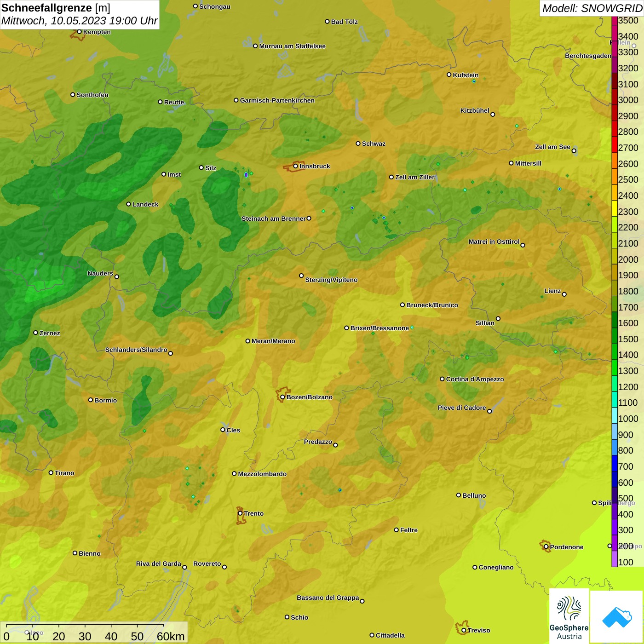Viewport: 644px width, 644px height.
Task: Click the "Kitzbühel" label
Action: [475, 110]
